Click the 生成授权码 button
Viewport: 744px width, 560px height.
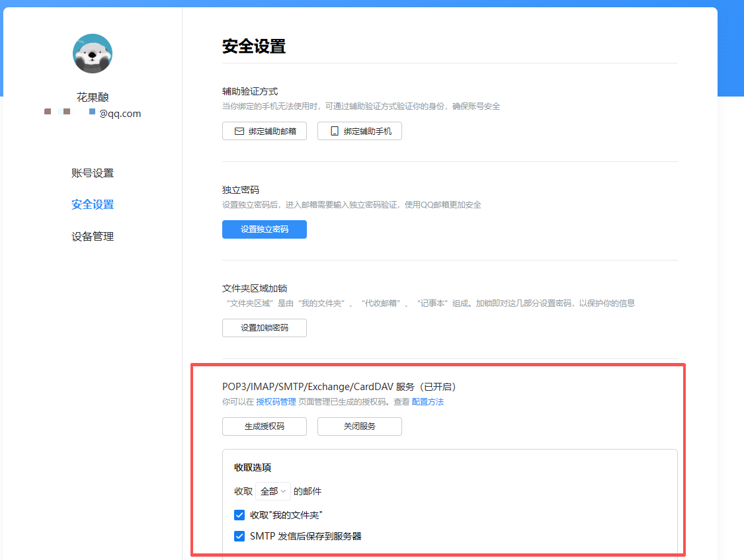point(265,426)
